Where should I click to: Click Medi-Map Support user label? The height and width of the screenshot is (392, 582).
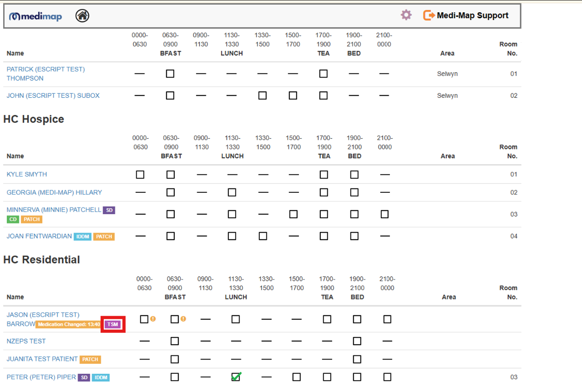point(472,15)
